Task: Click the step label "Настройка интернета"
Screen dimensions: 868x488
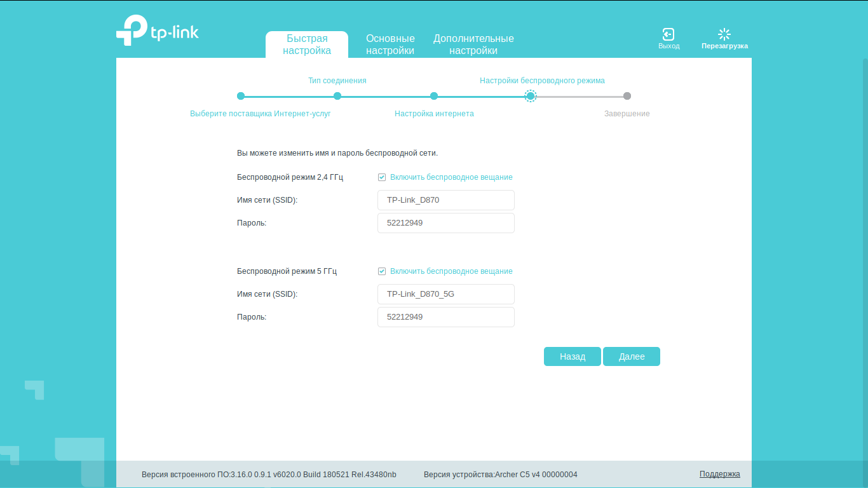Action: 434,114
